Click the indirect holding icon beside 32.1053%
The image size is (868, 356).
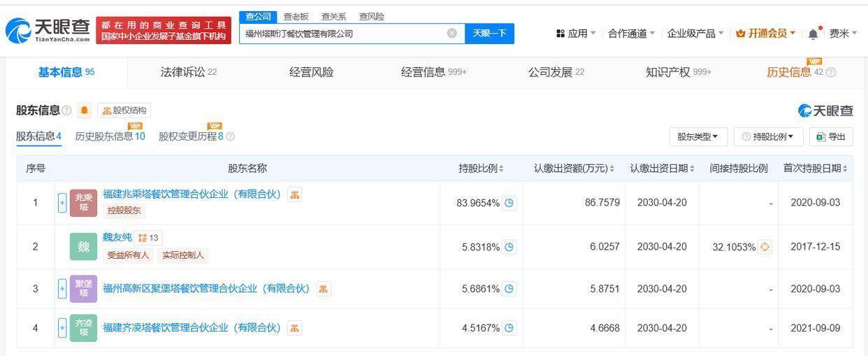[765, 247]
